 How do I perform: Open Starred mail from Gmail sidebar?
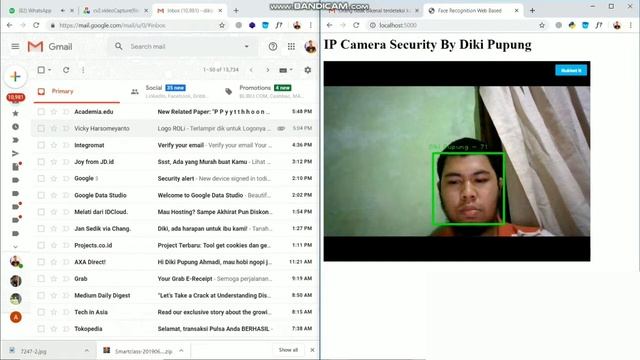pyautogui.click(x=16, y=113)
